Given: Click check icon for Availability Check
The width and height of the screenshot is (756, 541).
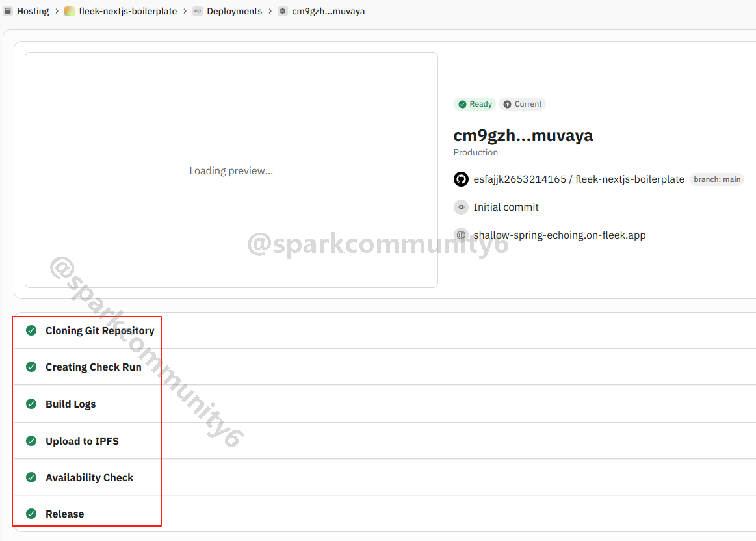Looking at the screenshot, I should (x=31, y=477).
